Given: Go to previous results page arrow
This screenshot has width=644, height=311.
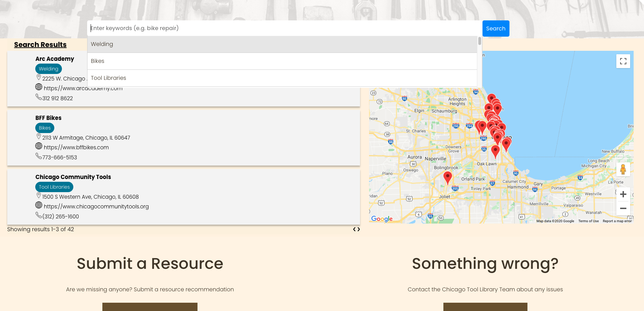Looking at the screenshot, I should click(354, 229).
